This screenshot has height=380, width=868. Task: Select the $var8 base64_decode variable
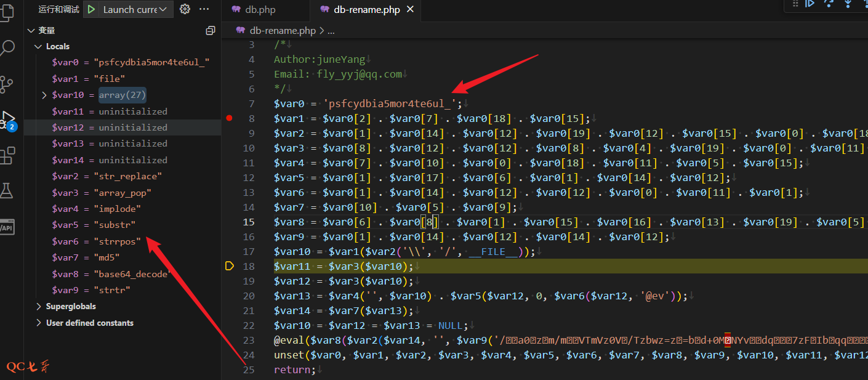coord(111,273)
